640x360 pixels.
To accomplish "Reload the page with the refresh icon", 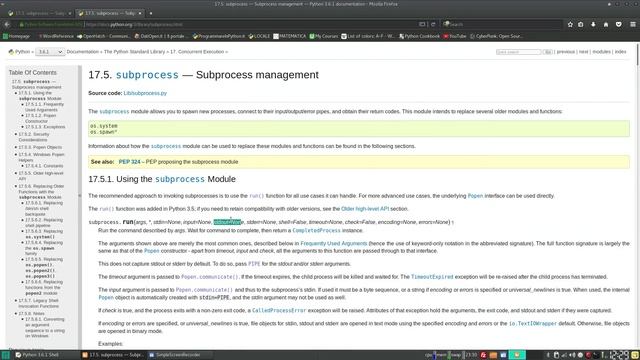I will click(433, 24).
